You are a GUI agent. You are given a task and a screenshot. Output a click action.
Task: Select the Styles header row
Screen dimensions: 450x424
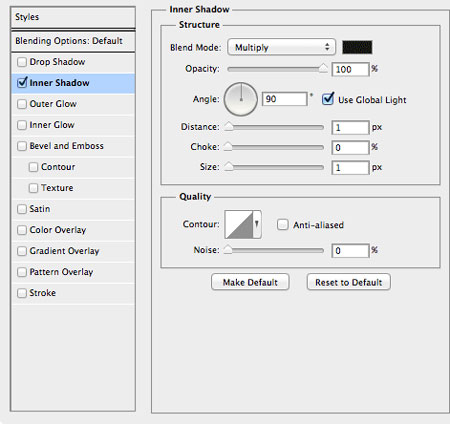[73, 17]
